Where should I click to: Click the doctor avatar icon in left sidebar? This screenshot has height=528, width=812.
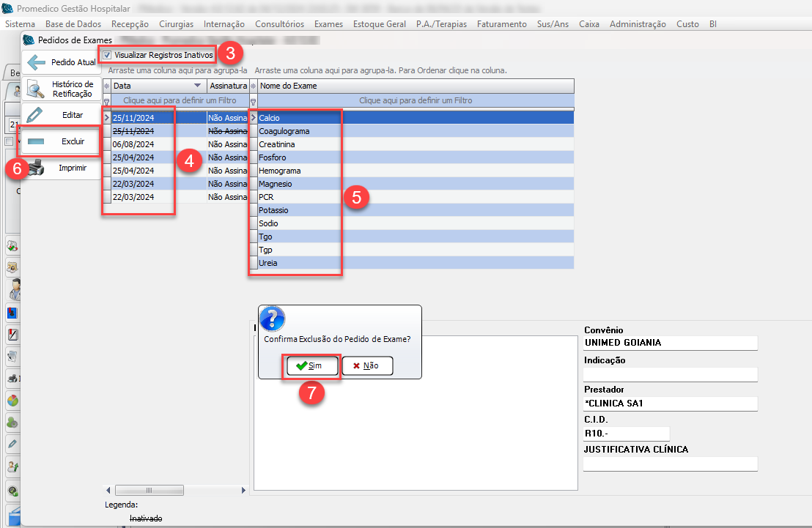tap(14, 291)
